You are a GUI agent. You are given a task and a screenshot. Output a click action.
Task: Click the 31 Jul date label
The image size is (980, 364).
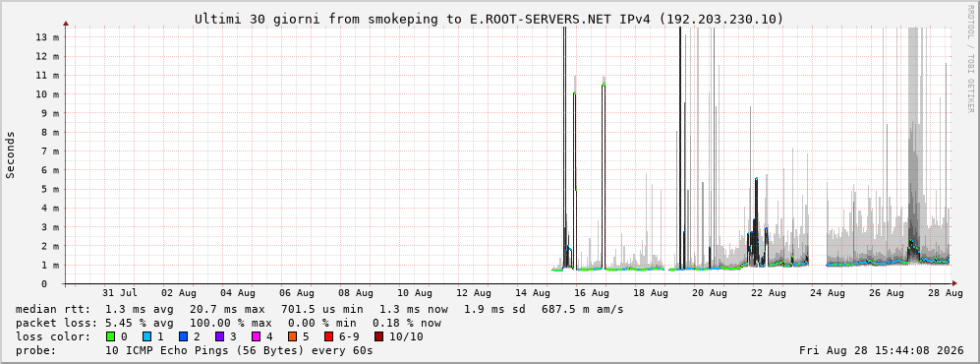[x=119, y=292]
